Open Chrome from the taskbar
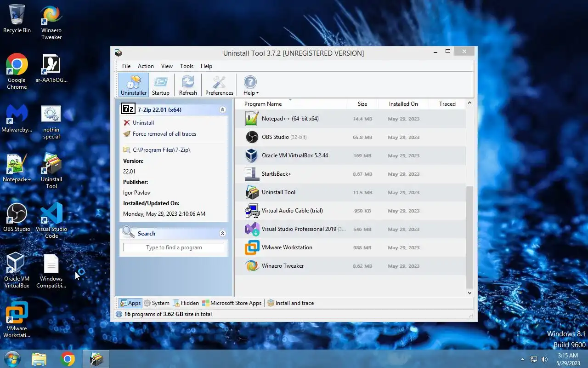Image resolution: width=588 pixels, height=368 pixels. tap(68, 359)
